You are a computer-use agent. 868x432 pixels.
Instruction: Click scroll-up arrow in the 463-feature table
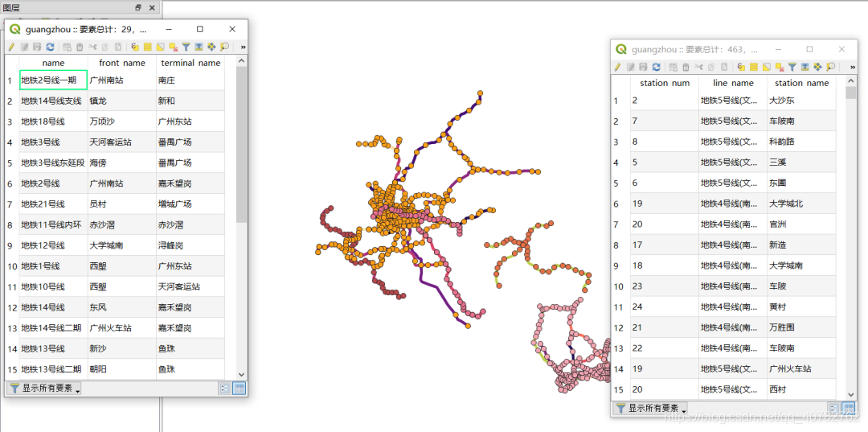[x=851, y=80]
